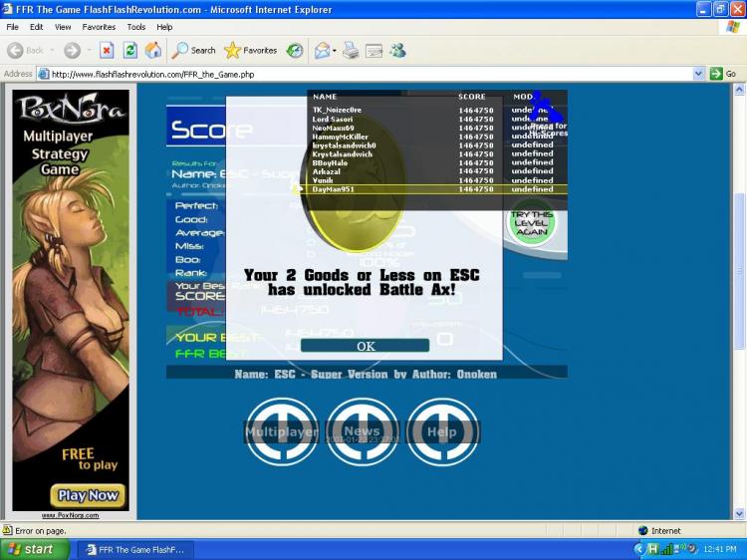Click the Windows flag logo throbber
The image size is (747, 560).
[733, 27]
